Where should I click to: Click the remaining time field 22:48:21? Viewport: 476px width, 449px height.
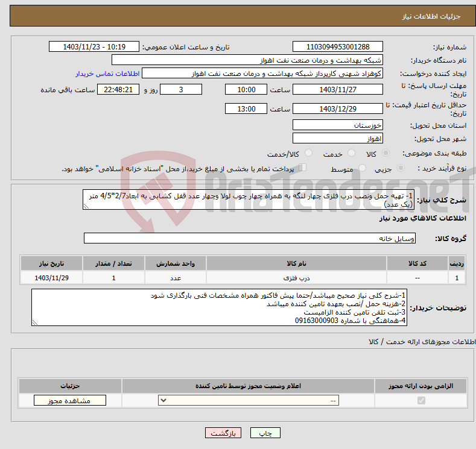(118, 89)
